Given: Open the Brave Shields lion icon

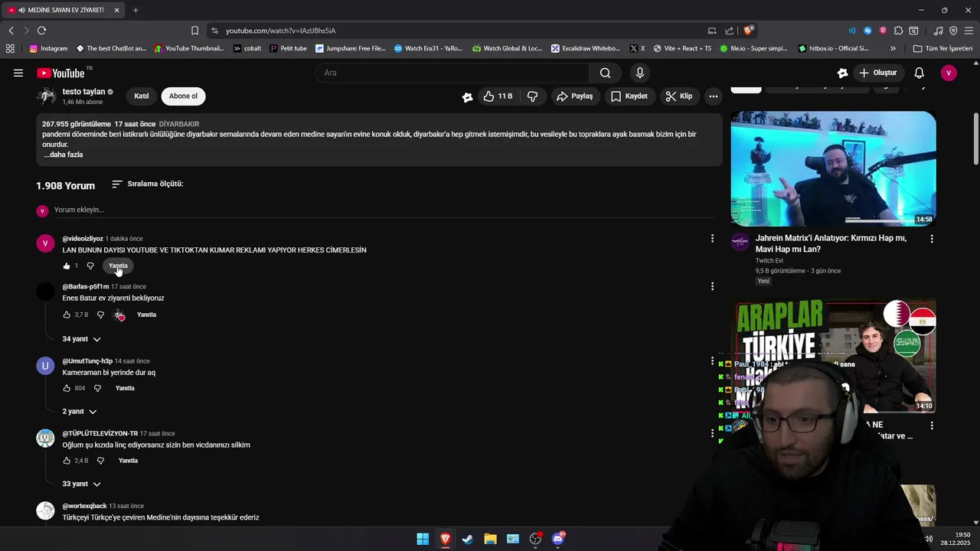Looking at the screenshot, I should (x=749, y=31).
